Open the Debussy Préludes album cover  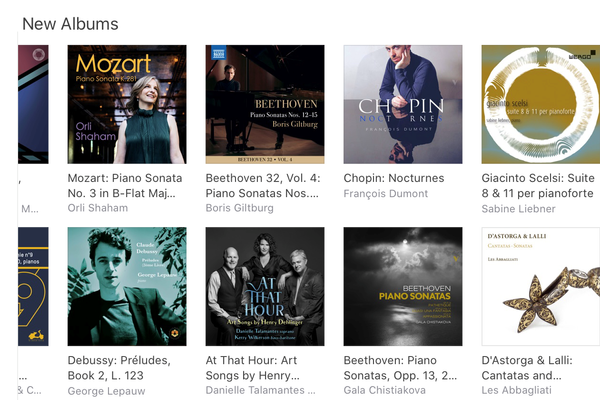pyautogui.click(x=127, y=286)
